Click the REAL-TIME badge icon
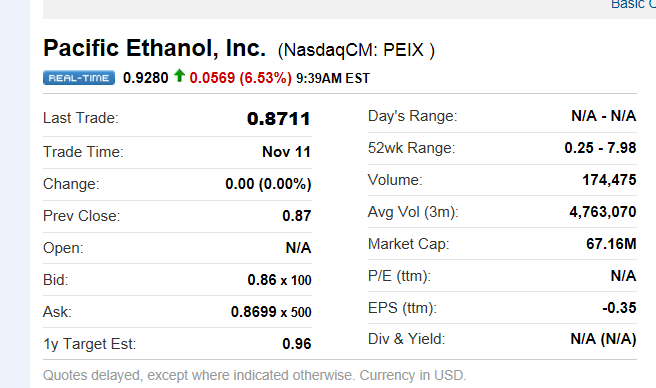The image size is (656, 388). [x=79, y=78]
